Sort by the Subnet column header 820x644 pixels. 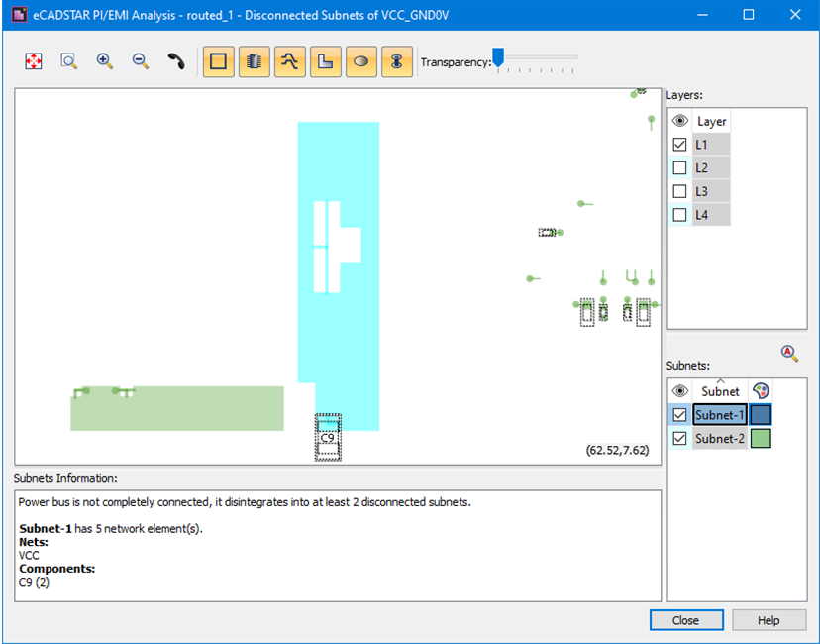[x=720, y=390]
